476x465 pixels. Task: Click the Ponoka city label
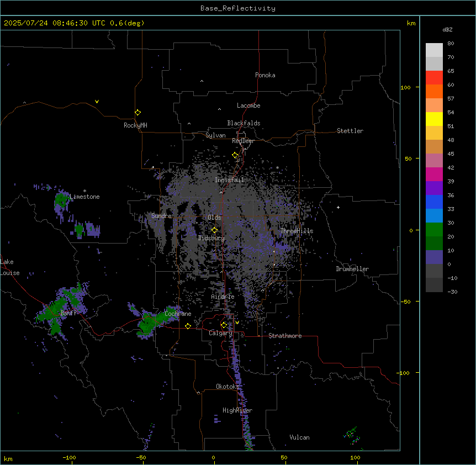pyautogui.click(x=265, y=75)
